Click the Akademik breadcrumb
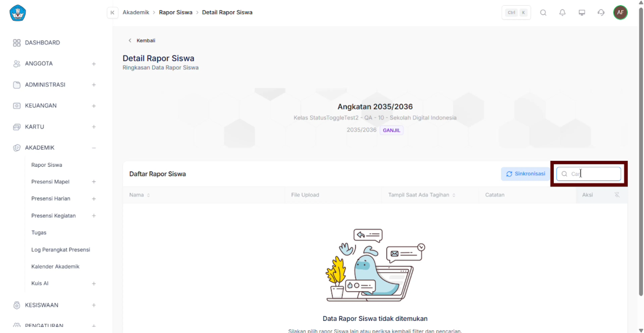Image resolution: width=644 pixels, height=333 pixels. pyautogui.click(x=136, y=12)
